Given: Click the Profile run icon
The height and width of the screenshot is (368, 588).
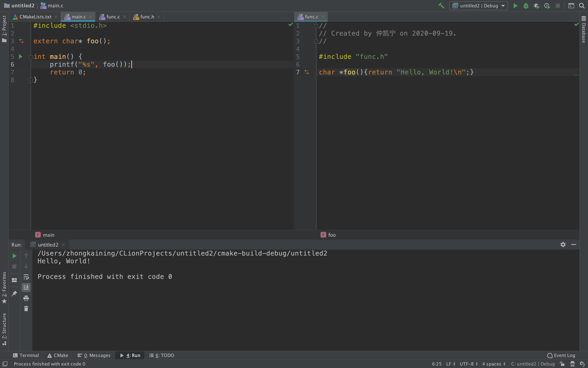Looking at the screenshot, I should pos(547,6).
